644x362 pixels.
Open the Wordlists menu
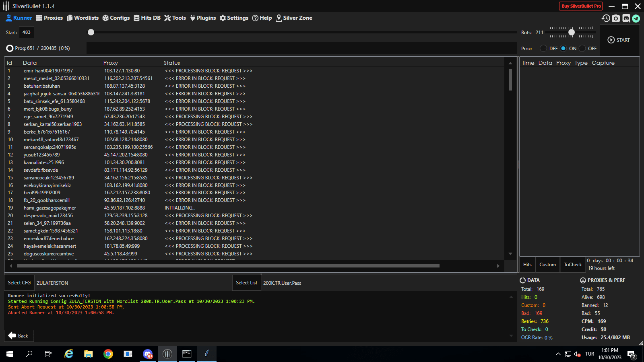[x=83, y=18]
